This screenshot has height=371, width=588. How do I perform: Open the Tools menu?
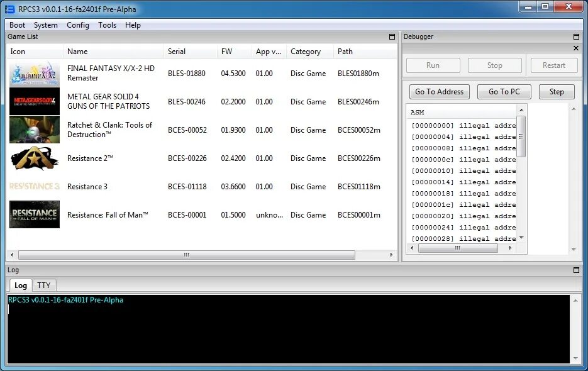pyautogui.click(x=108, y=25)
